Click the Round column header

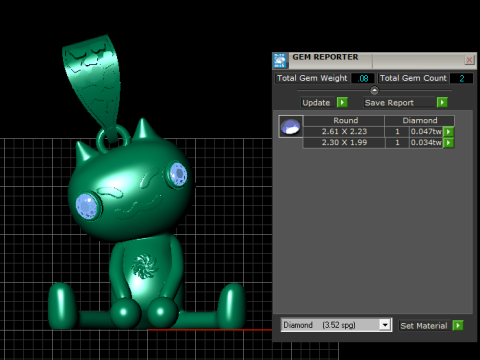344,120
